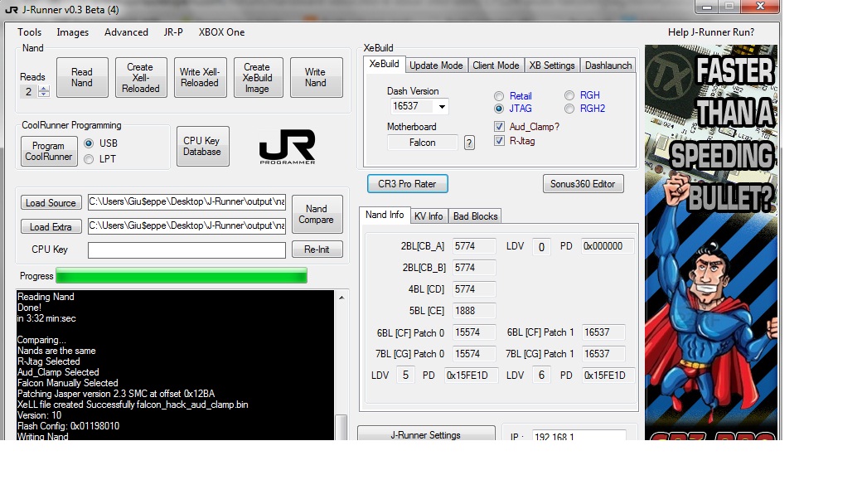This screenshot has height=504, width=862.
Task: Open the CPU Key Database
Action: [x=202, y=146]
